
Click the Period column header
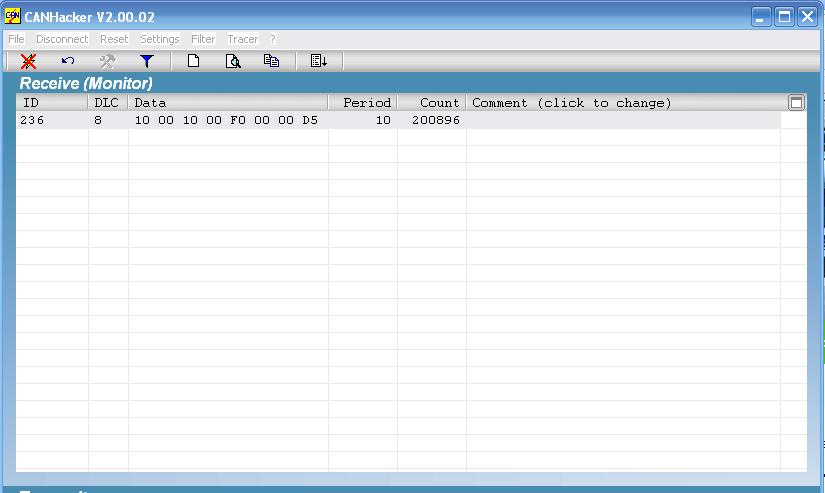pyautogui.click(x=363, y=103)
